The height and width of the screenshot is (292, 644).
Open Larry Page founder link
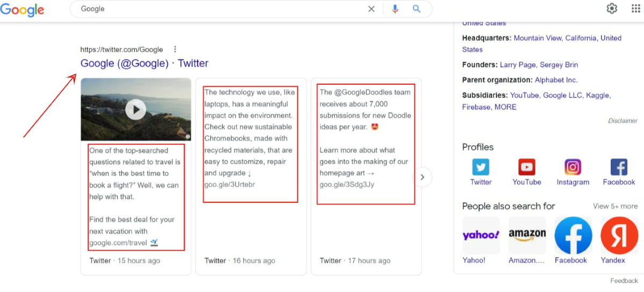point(518,65)
